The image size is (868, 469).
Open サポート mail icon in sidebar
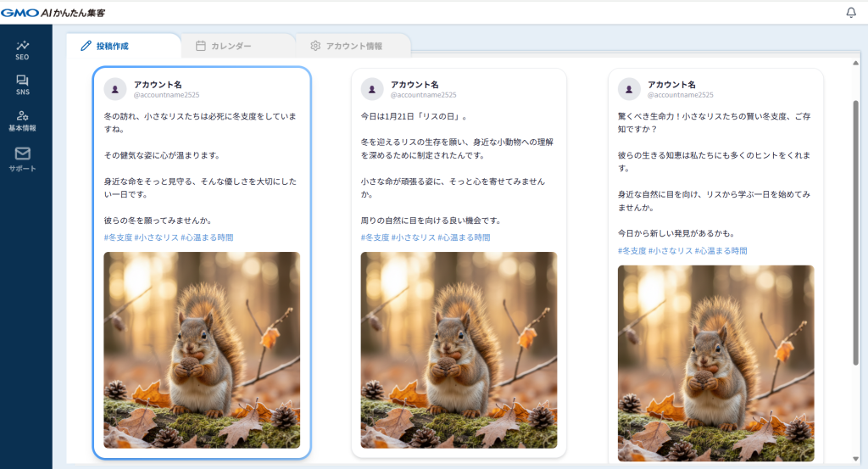coord(23,158)
